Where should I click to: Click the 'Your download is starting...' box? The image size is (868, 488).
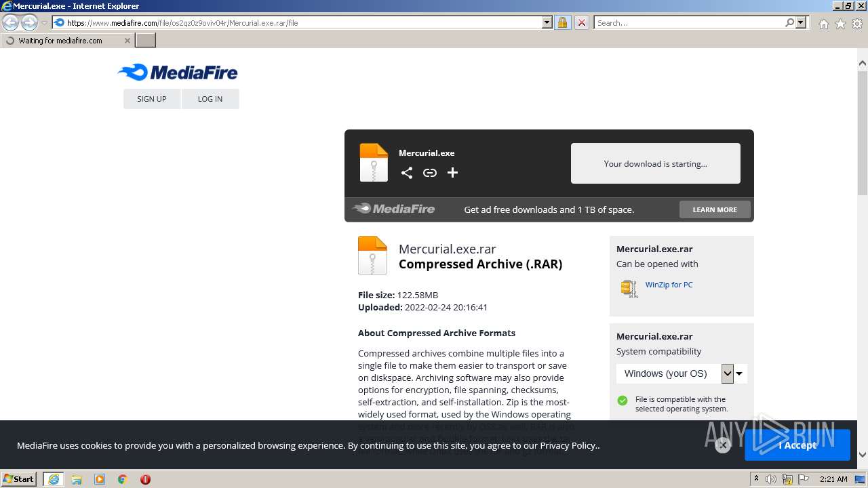click(x=656, y=163)
